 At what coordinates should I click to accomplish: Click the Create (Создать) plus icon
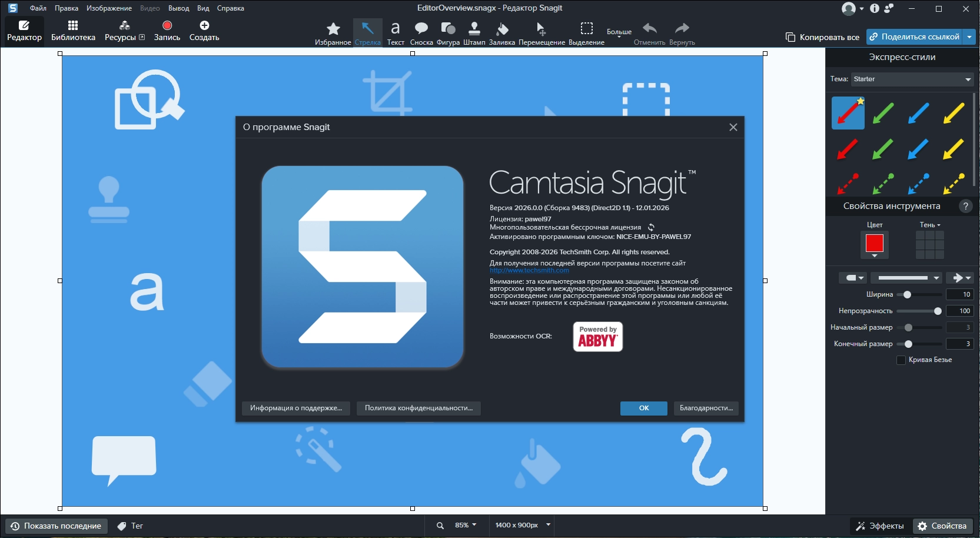point(204,25)
